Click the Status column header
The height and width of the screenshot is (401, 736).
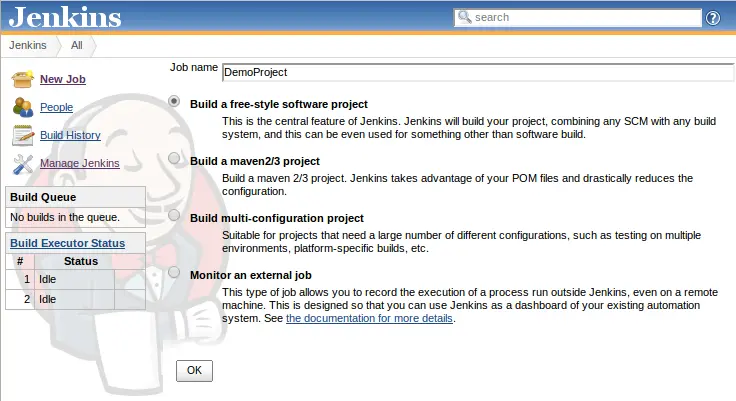(81, 261)
